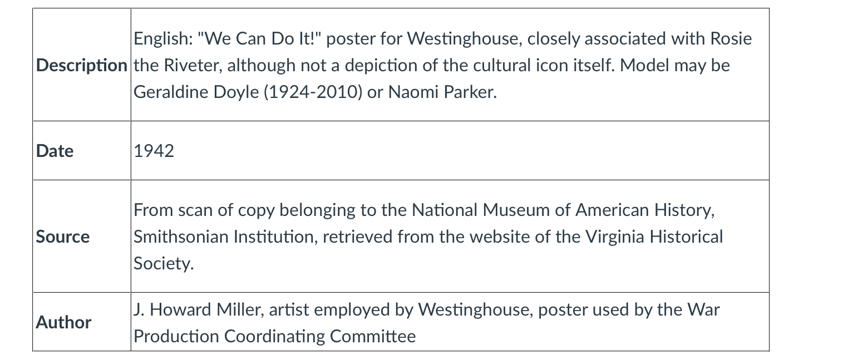Image resolution: width=868 pixels, height=364 pixels.
Task: Click the Source row header
Action: coord(63,237)
